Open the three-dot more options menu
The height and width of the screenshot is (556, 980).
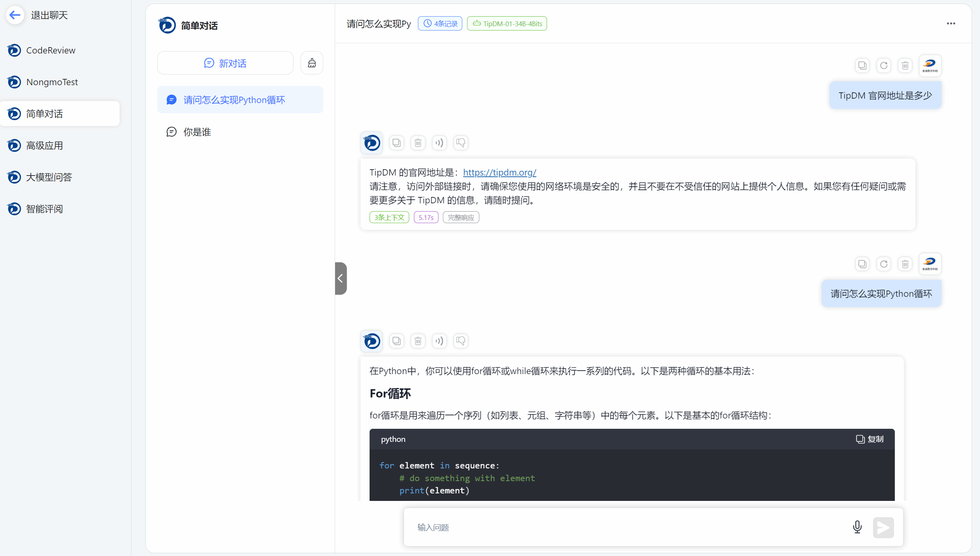pyautogui.click(x=951, y=24)
